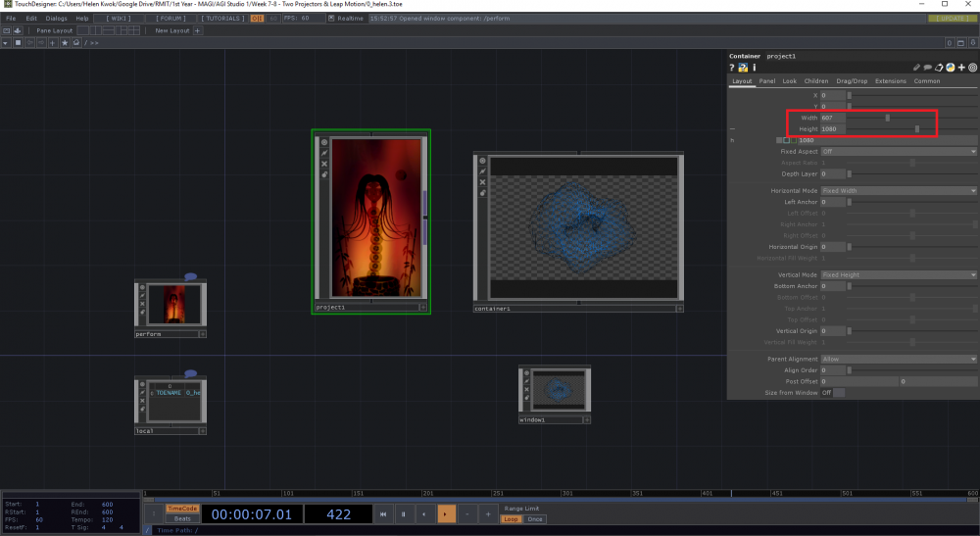Click the home icon in the path bar
This screenshot has width=980, height=536.
coord(76,42)
